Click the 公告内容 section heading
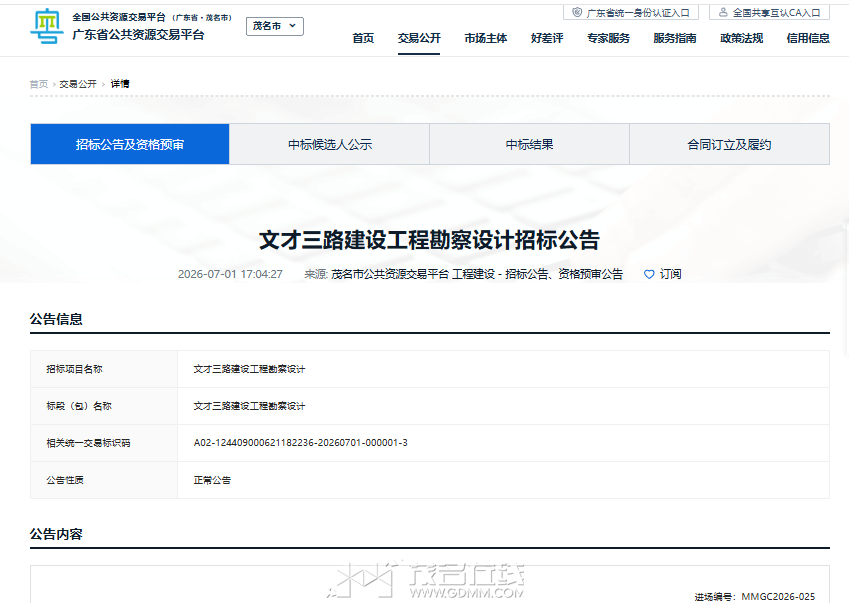This screenshot has width=849, height=603. [56, 534]
